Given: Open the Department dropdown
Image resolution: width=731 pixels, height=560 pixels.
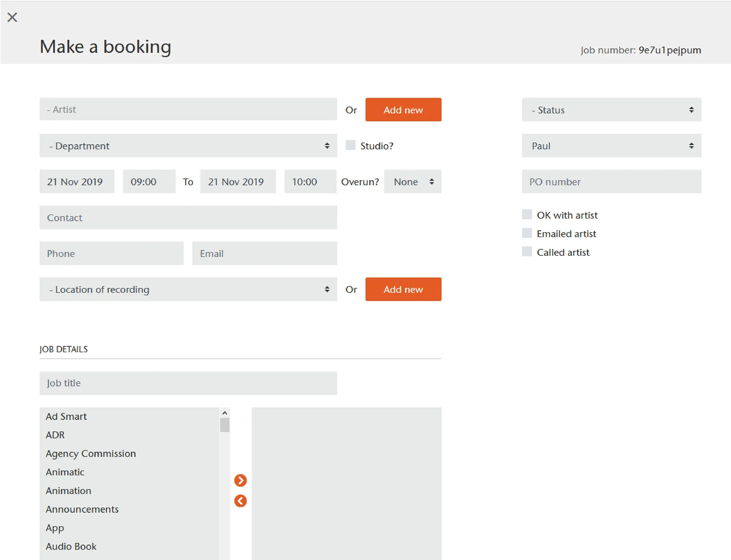Looking at the screenshot, I should click(x=188, y=145).
